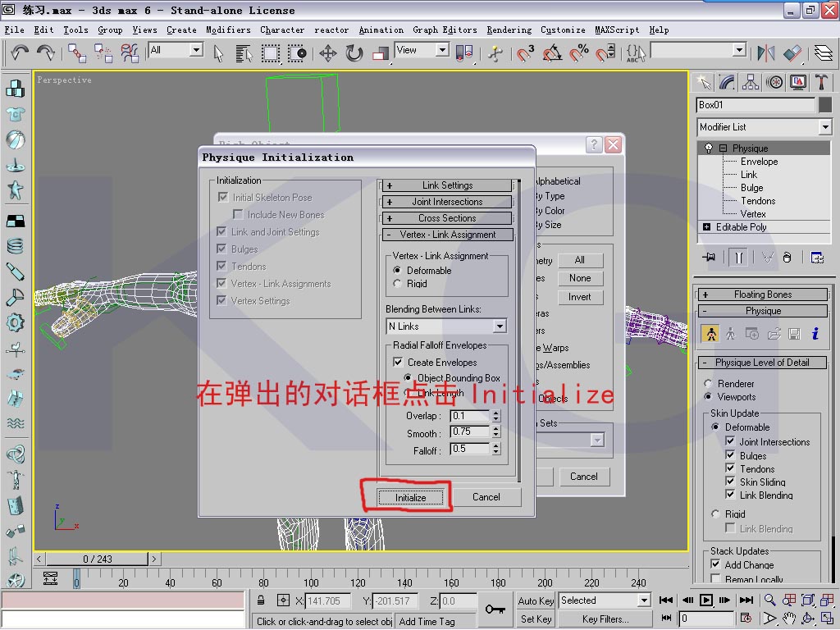Open the Modify command panel tab

coord(727,82)
